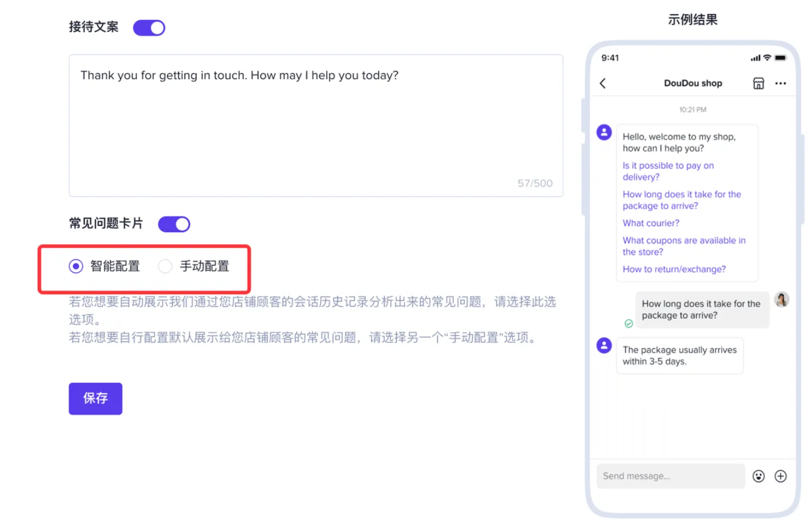Screen dimensions: 812x530
Task: Open the three-dot more menu
Action: coord(780,83)
